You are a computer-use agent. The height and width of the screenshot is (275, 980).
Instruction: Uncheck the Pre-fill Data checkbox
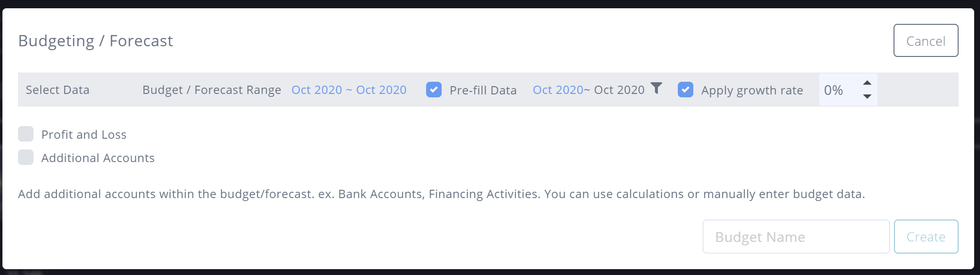coord(434,90)
